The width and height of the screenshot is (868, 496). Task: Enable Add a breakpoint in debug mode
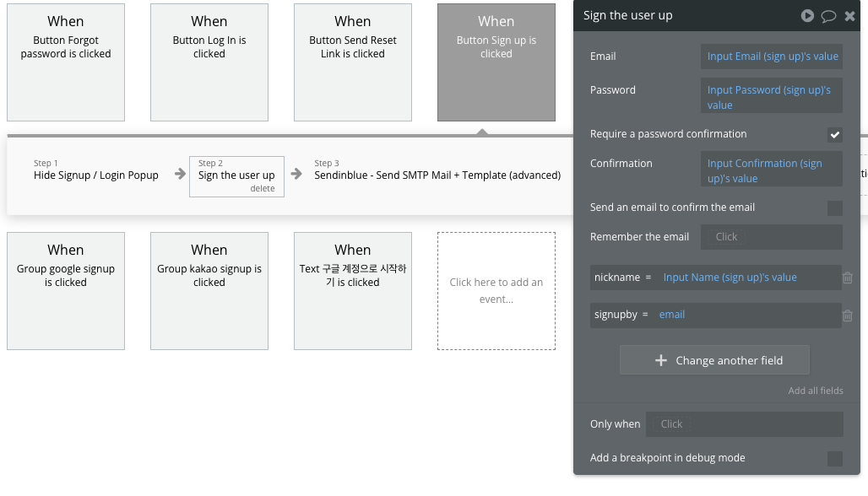835,458
